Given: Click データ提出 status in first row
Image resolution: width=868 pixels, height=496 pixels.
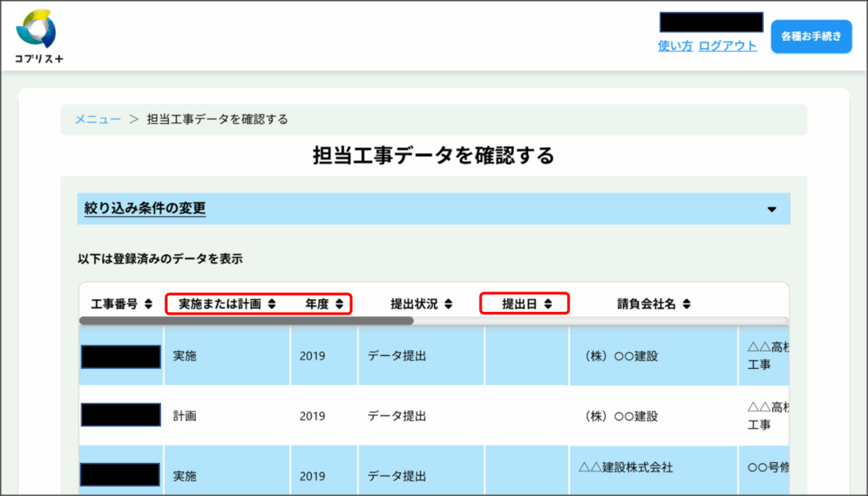Looking at the screenshot, I should (397, 356).
